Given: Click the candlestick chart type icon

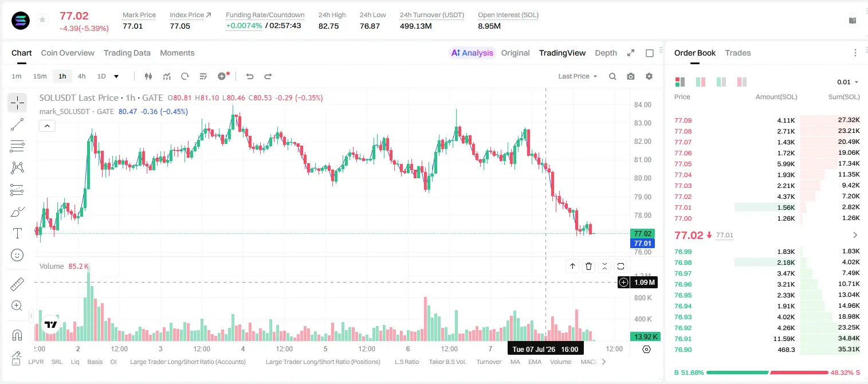Looking at the screenshot, I should coord(148,76).
